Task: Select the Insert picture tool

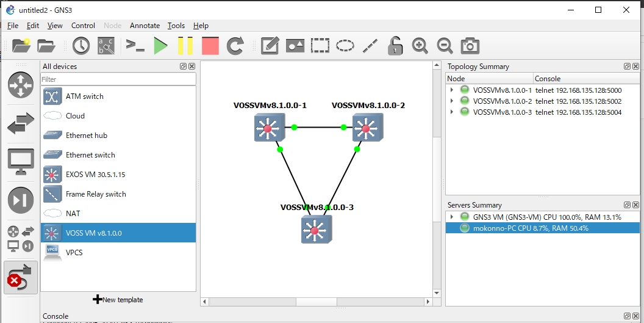Action: click(295, 46)
